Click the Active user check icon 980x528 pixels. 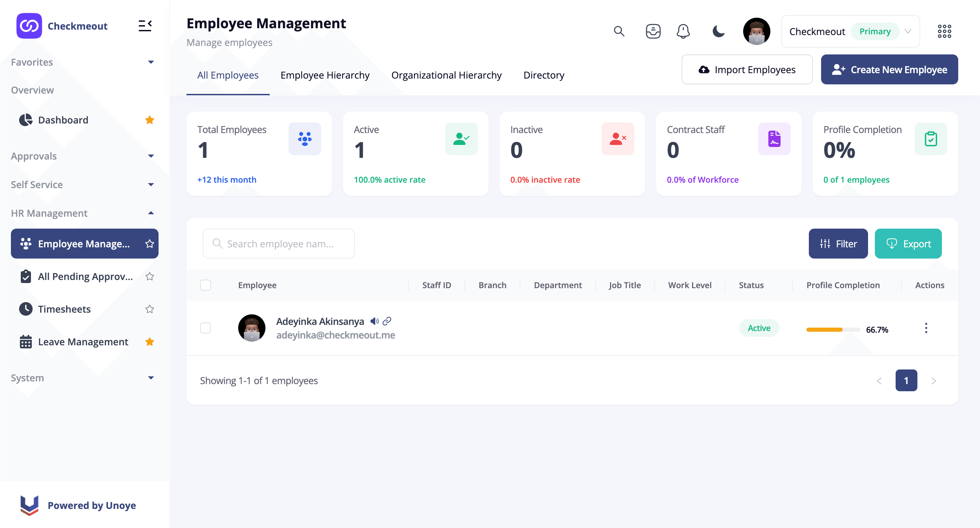461,139
